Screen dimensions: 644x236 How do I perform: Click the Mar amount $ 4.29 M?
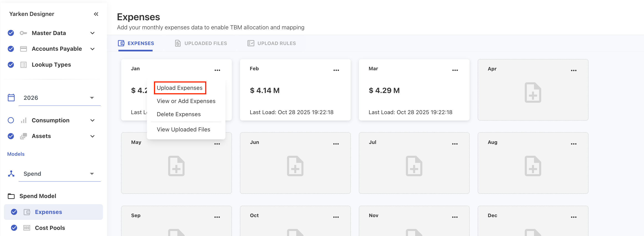point(384,90)
